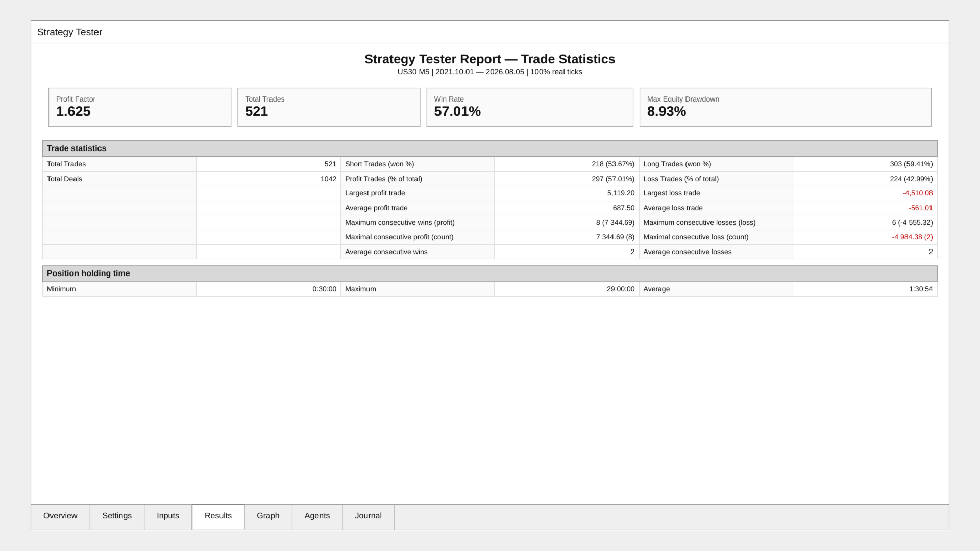
Task: Select the Maximal consecutive profit (count) label
Action: coord(399,237)
